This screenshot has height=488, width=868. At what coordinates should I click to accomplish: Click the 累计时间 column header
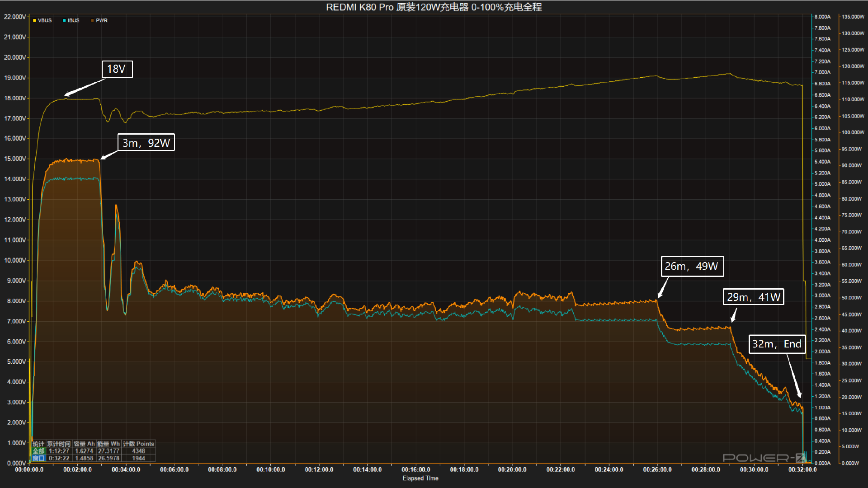pyautogui.click(x=59, y=444)
